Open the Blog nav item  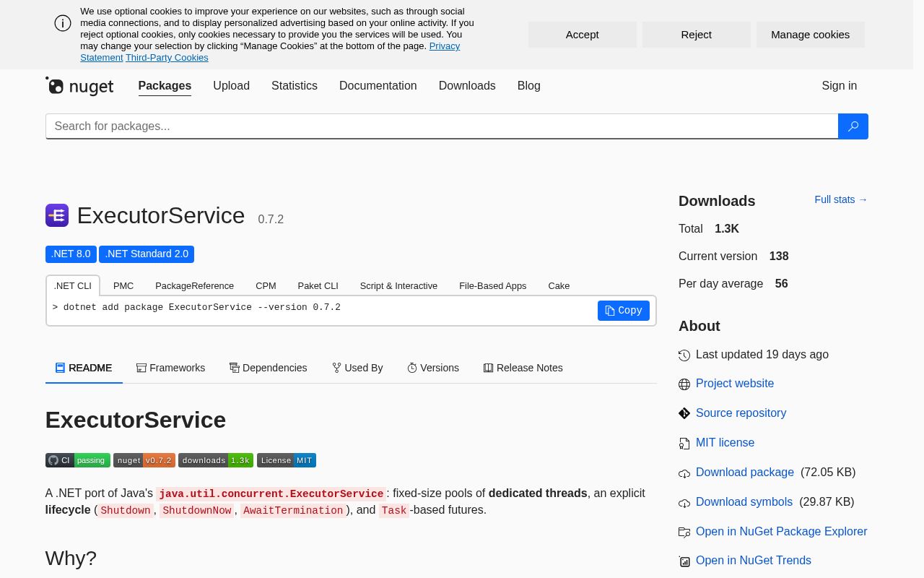[x=529, y=86]
